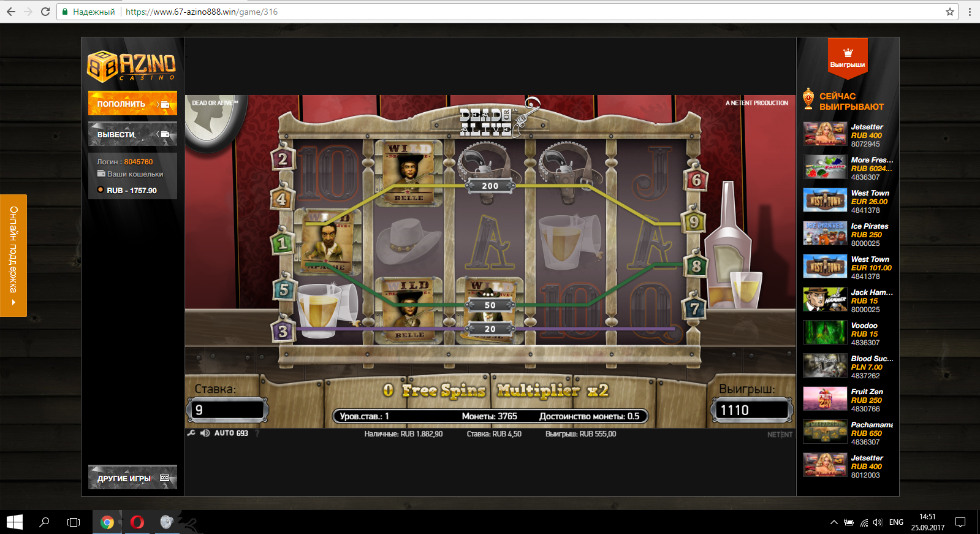The image size is (980, 534).
Task: Click the Ice Pirates game title link
Action: (x=870, y=226)
